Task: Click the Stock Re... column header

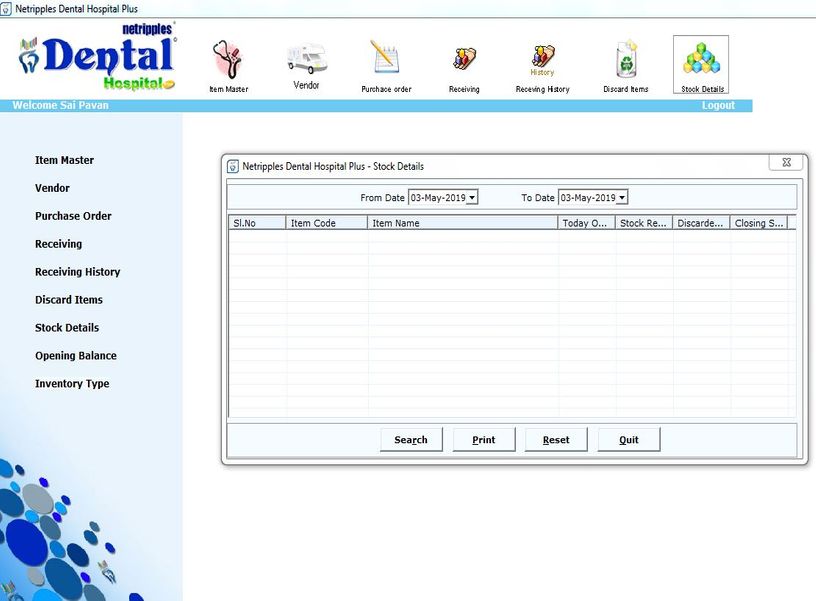Action: coord(644,223)
